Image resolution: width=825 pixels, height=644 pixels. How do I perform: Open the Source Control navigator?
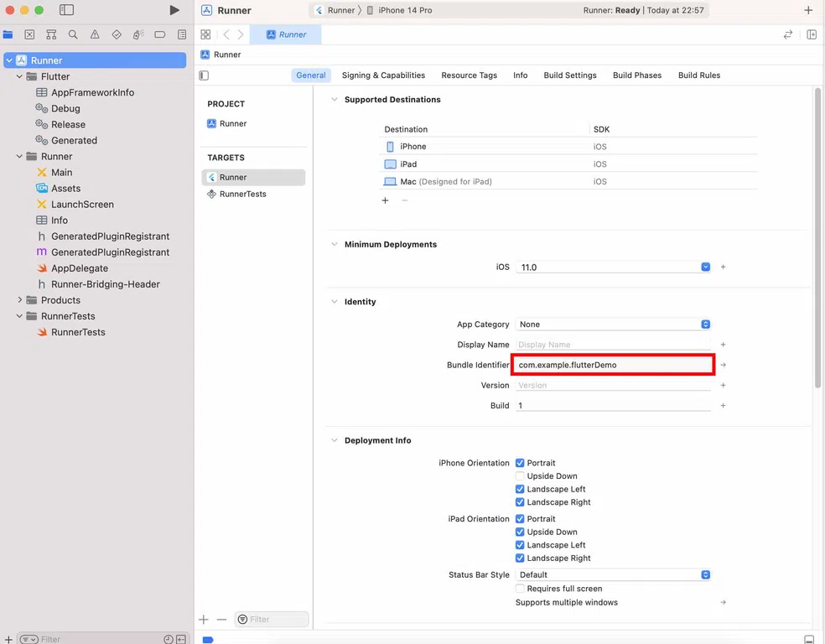click(29, 34)
